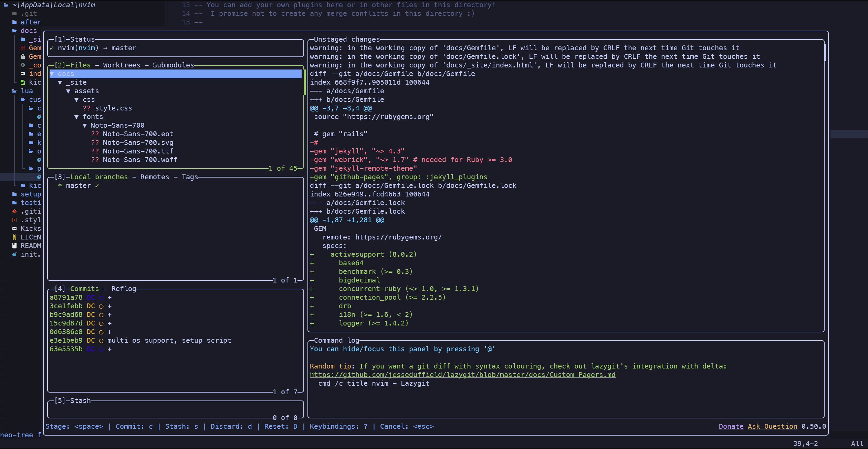The image size is (868, 449).
Task: Click the diamond icon beside .gitignore
Action: [14, 211]
